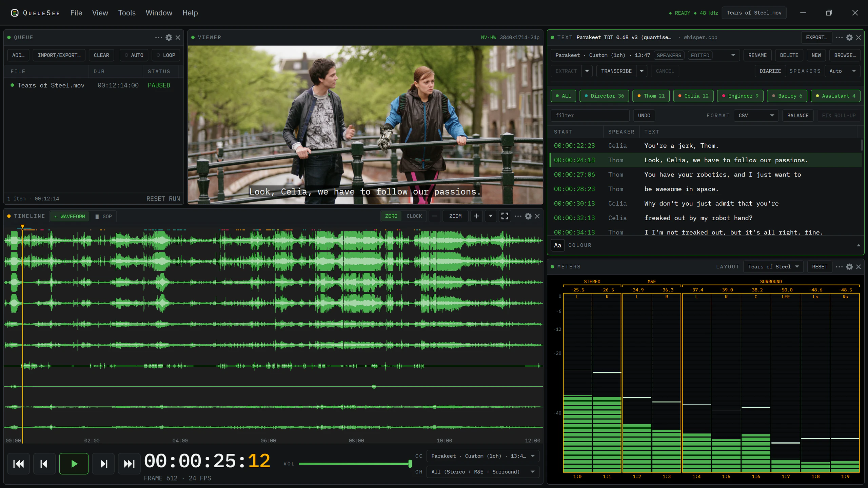Close the Timeline panel
The image size is (868, 488).
coord(537,216)
